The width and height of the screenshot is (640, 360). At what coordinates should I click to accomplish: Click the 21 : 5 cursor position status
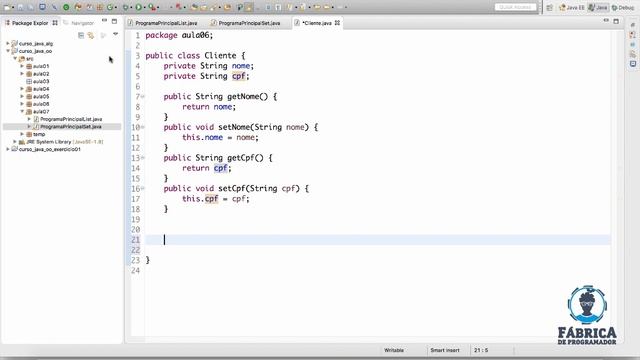click(481, 350)
